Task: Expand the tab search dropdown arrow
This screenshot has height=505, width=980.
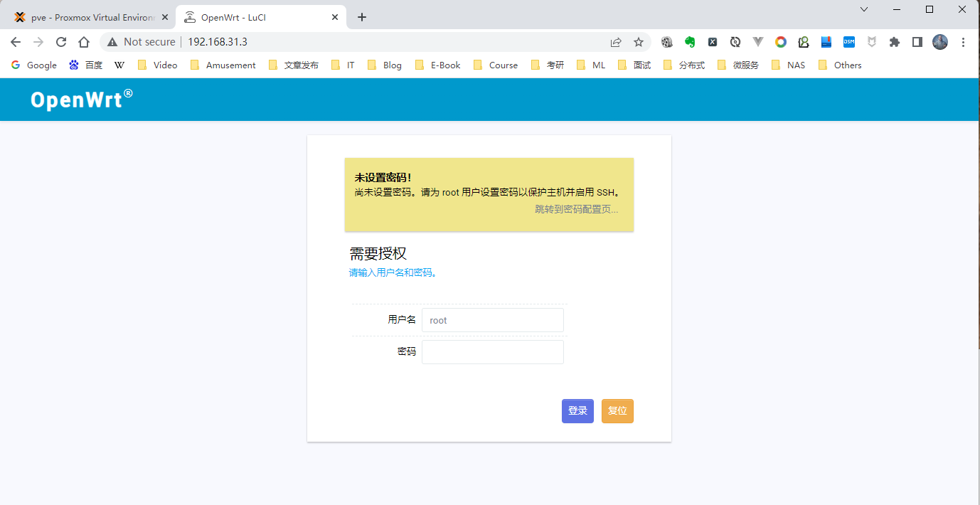Action: pos(864,9)
